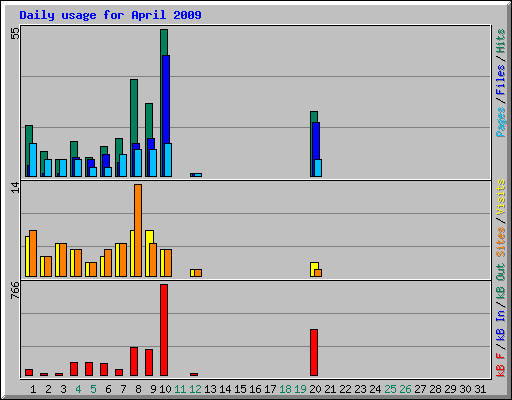Click the day label "28" on x-axis
Image resolution: width=512 pixels, height=400 pixels.
pos(435,389)
